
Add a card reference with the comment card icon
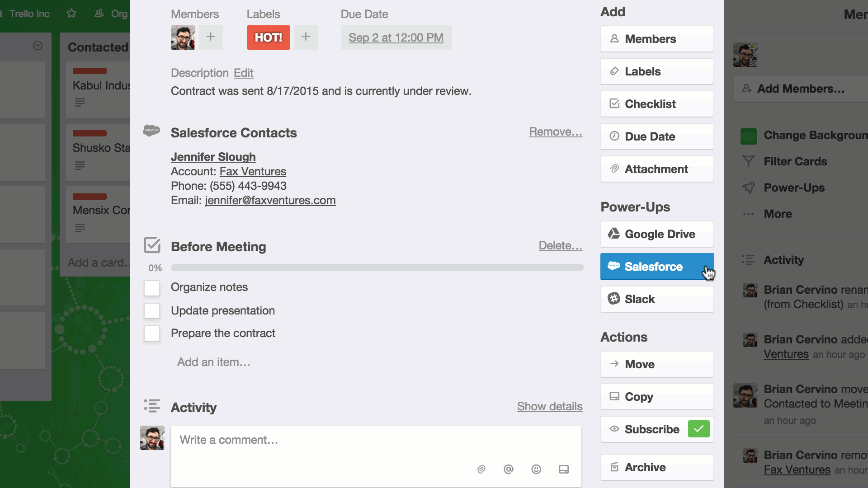click(564, 469)
